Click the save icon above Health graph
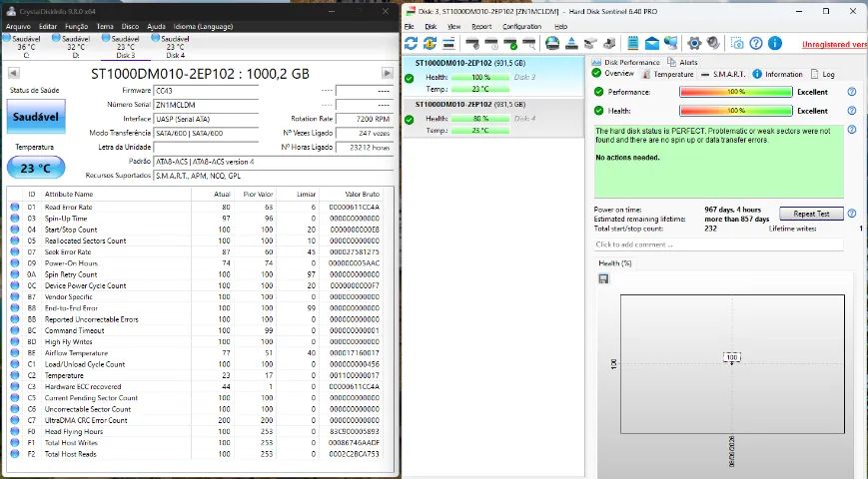The width and height of the screenshot is (868, 479). click(603, 278)
